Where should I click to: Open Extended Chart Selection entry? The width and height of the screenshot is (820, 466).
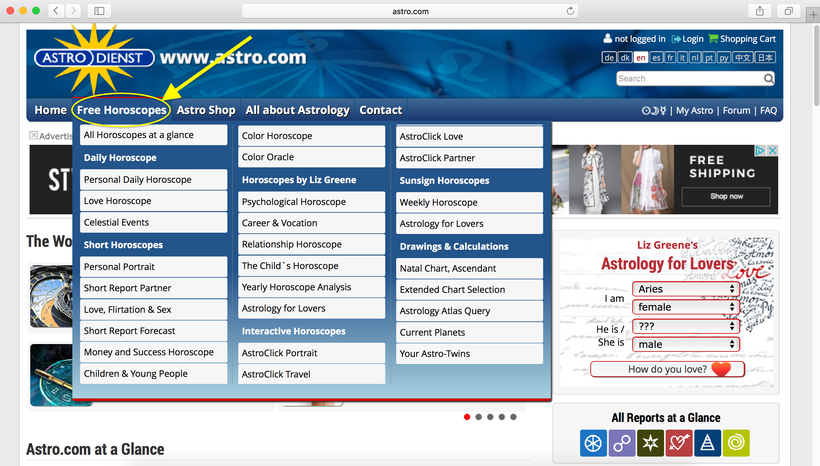469,290
